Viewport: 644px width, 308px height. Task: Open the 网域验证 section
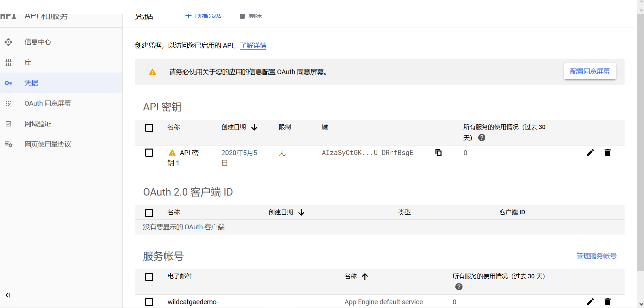[x=38, y=124]
